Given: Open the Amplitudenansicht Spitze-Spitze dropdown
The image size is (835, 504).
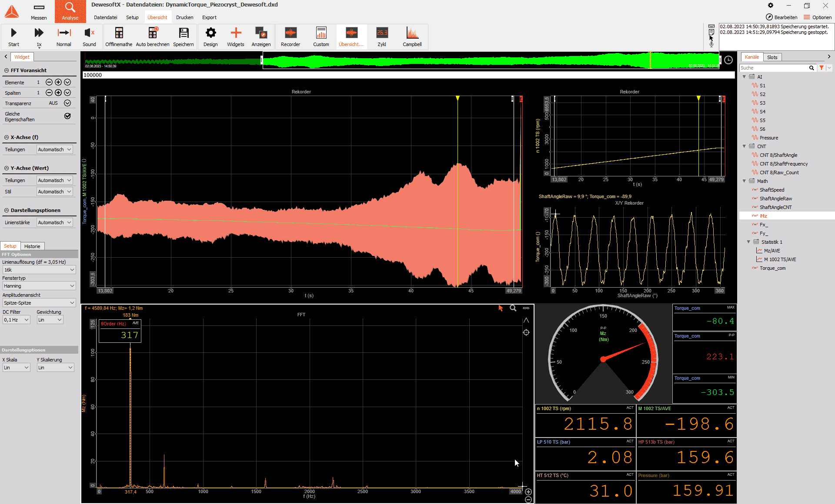Looking at the screenshot, I should click(39, 303).
